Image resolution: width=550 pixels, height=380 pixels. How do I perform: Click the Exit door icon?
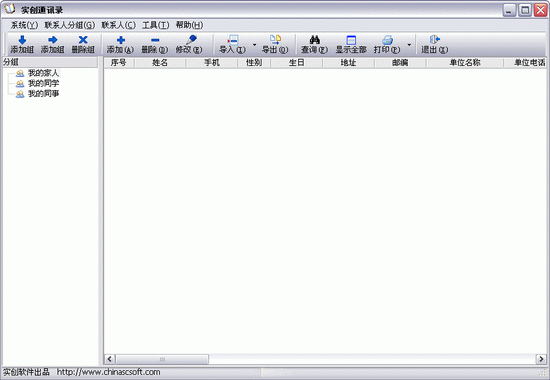[x=435, y=40]
